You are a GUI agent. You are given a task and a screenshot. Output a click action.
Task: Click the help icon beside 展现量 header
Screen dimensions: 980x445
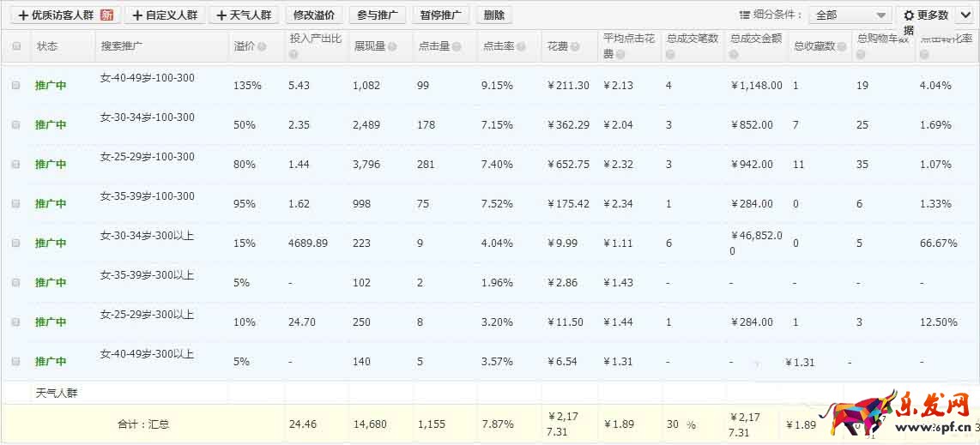(391, 47)
